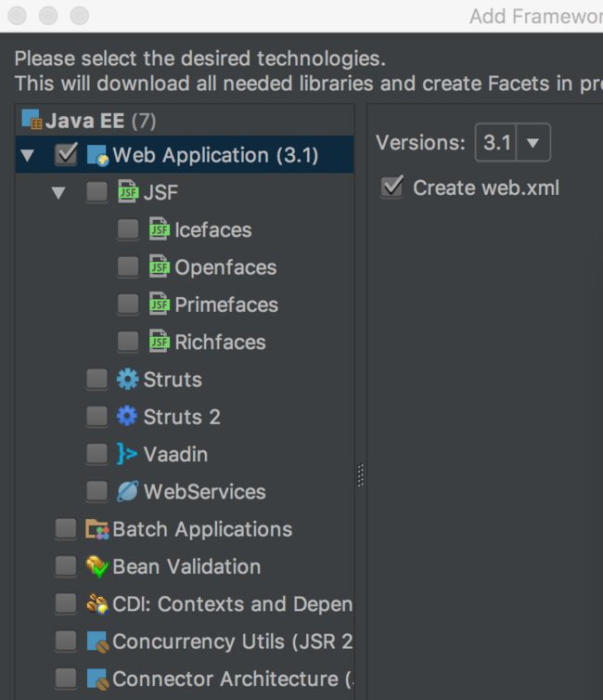Enable the Vaadin checkbox
The image size is (603, 700).
point(96,454)
